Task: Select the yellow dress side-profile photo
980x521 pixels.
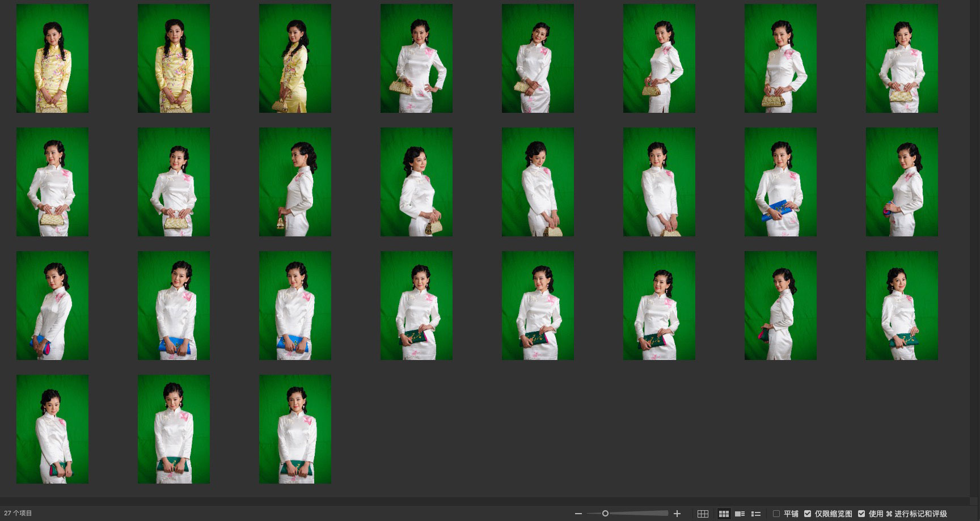Action: click(x=295, y=58)
